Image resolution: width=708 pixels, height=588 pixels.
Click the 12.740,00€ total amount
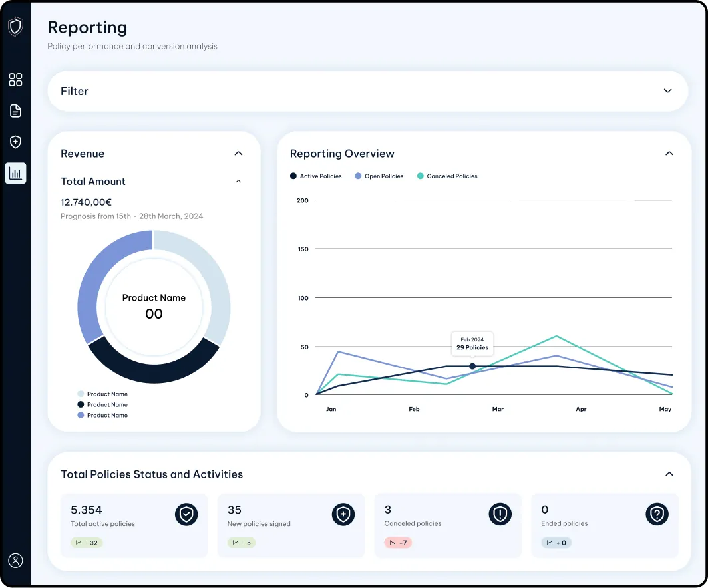(87, 202)
